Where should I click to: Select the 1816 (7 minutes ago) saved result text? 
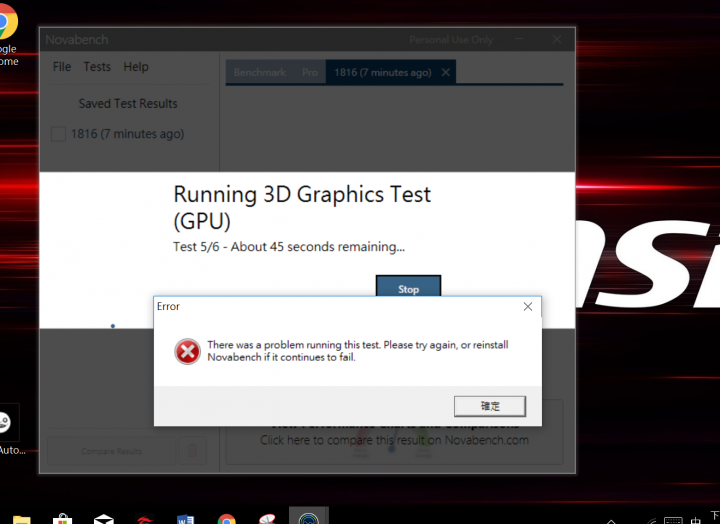(127, 134)
